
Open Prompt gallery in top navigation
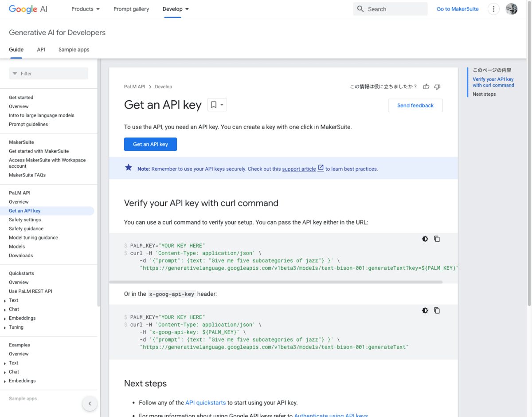131,9
